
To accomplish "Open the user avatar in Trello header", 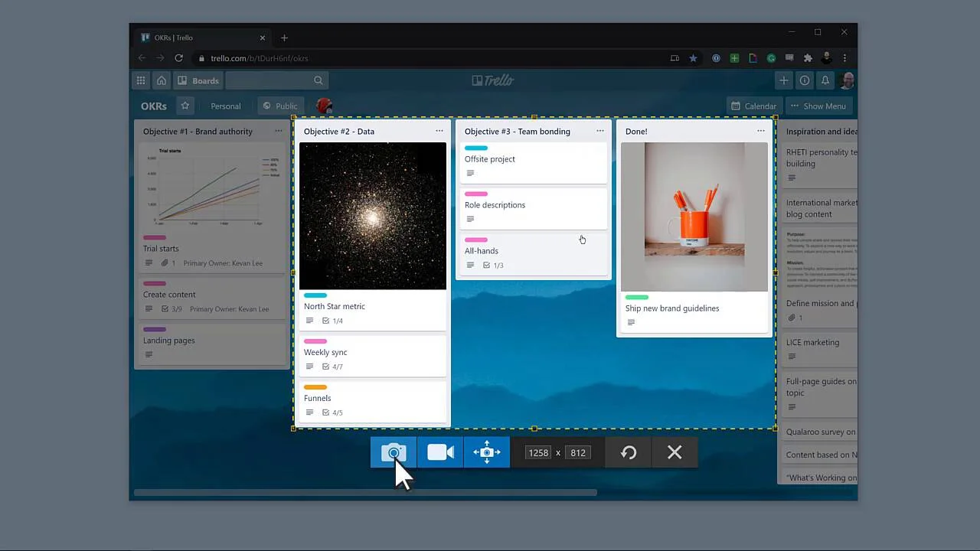I will click(x=847, y=80).
